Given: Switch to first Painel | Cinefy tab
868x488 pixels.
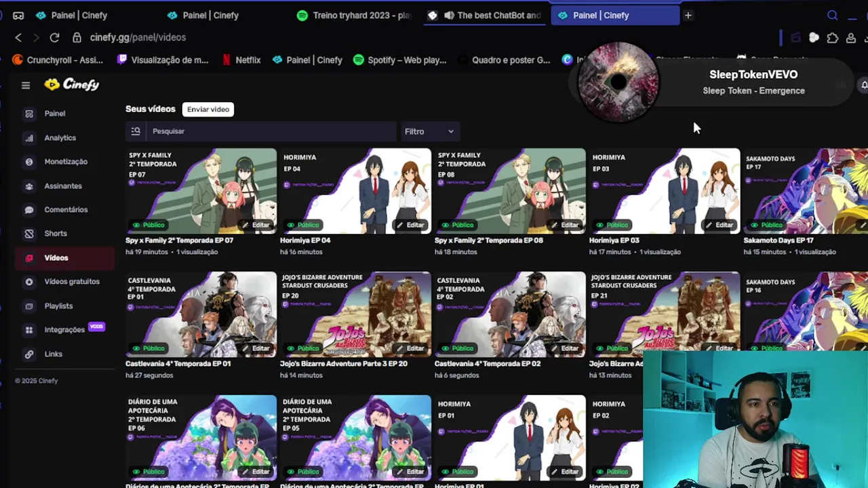Looking at the screenshot, I should point(71,15).
